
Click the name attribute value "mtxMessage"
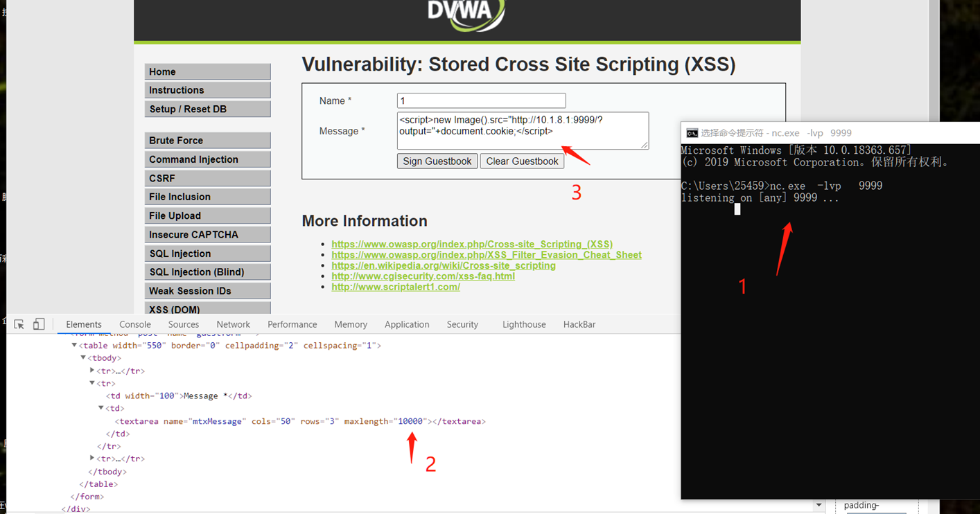tap(218, 421)
